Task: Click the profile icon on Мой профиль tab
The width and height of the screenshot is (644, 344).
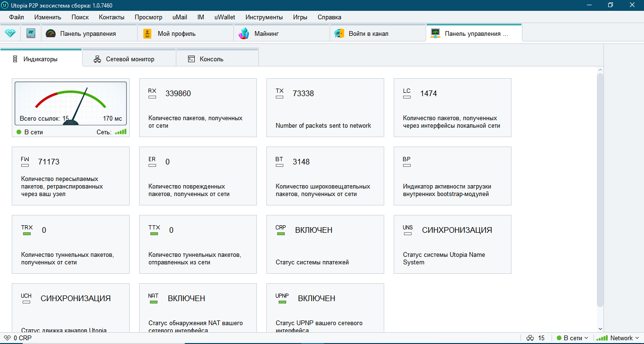Action: (x=148, y=33)
